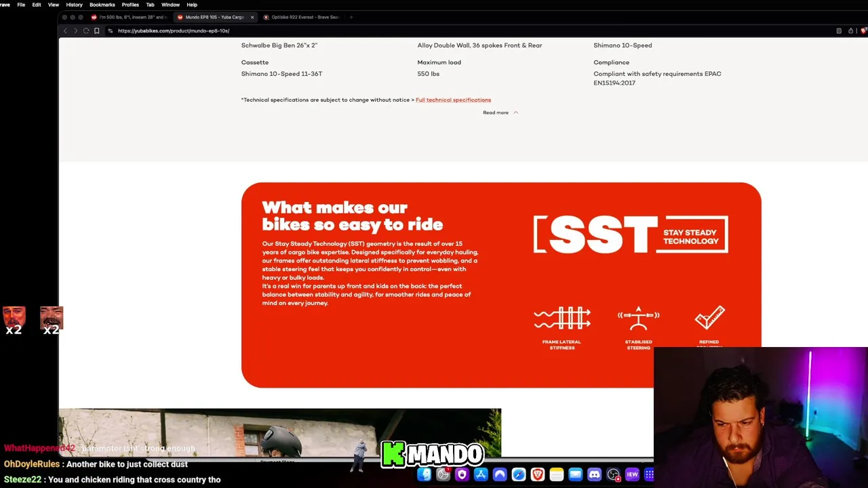Click the "Shimano 10-Speed" text at top right
The image size is (868, 488).
[623, 45]
